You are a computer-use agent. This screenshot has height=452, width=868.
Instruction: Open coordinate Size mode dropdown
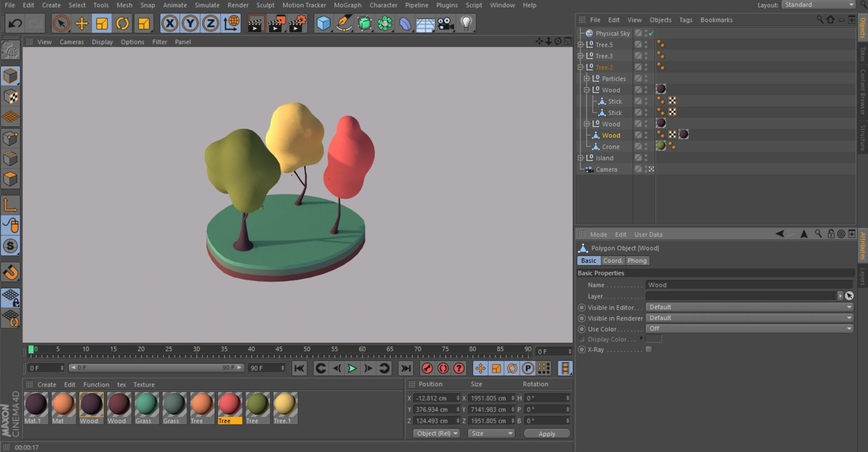(x=491, y=433)
